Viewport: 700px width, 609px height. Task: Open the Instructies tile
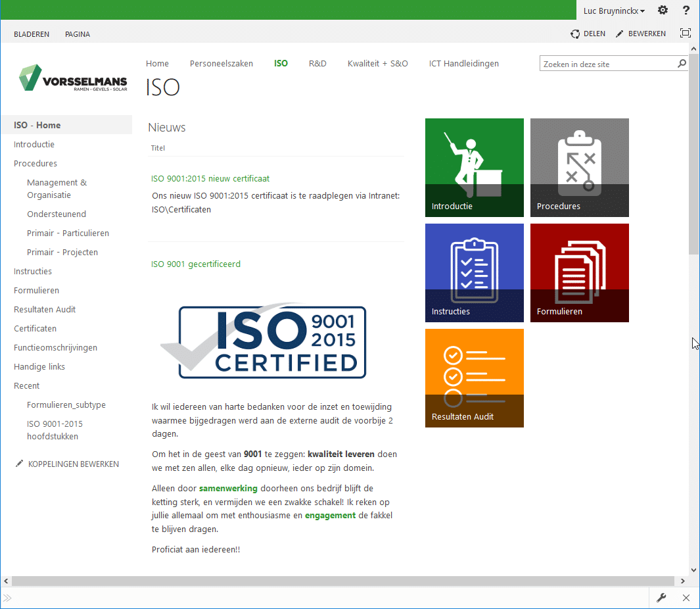pyautogui.click(x=474, y=273)
